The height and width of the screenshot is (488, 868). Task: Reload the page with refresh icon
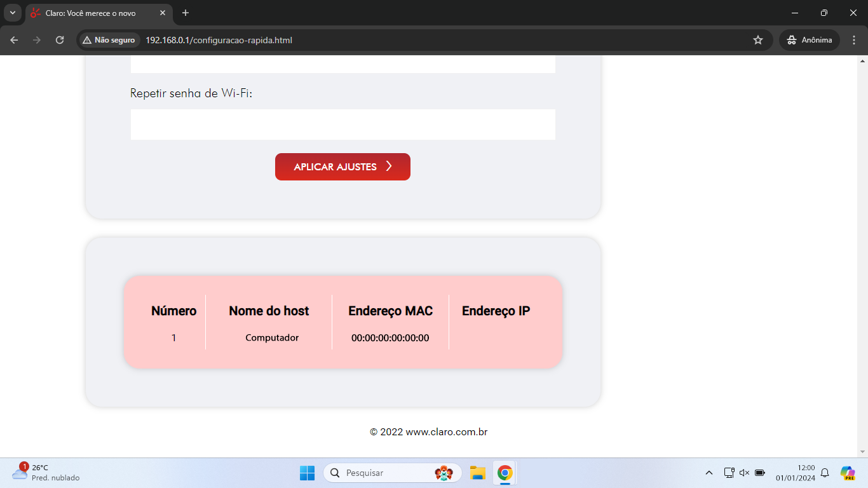point(60,40)
